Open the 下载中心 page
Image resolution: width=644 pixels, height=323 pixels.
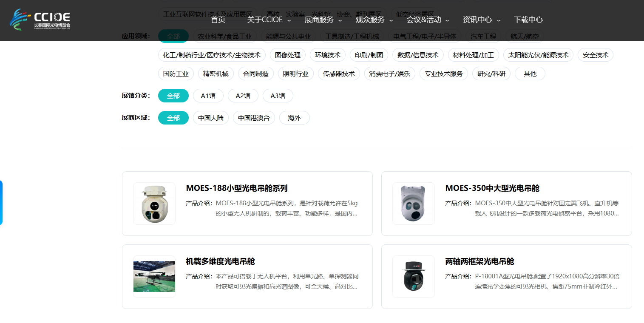coord(528,20)
